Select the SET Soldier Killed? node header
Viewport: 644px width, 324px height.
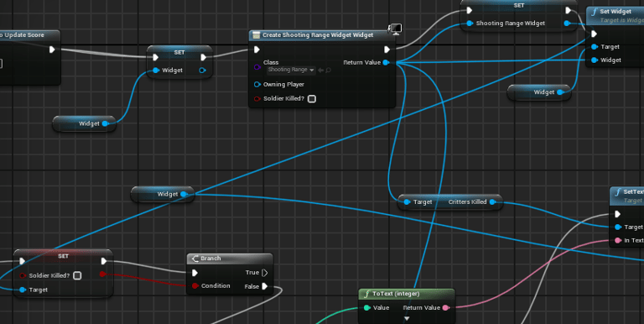63,256
